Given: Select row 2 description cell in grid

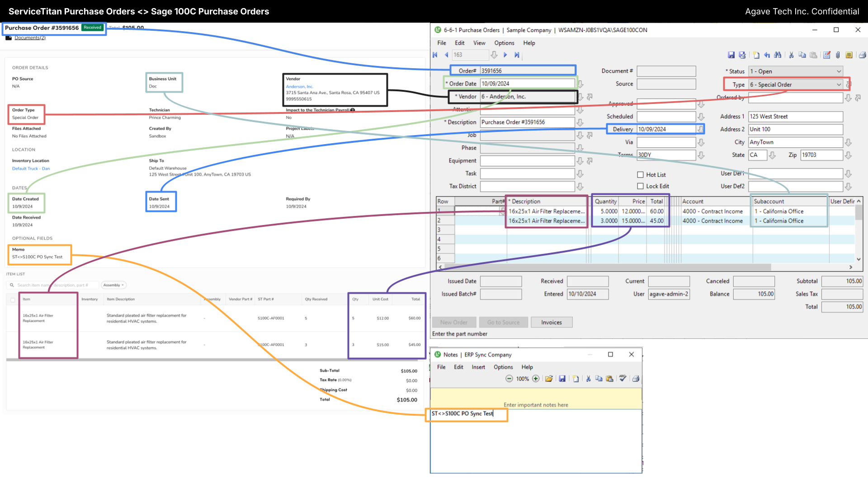Looking at the screenshot, I should point(547,221).
